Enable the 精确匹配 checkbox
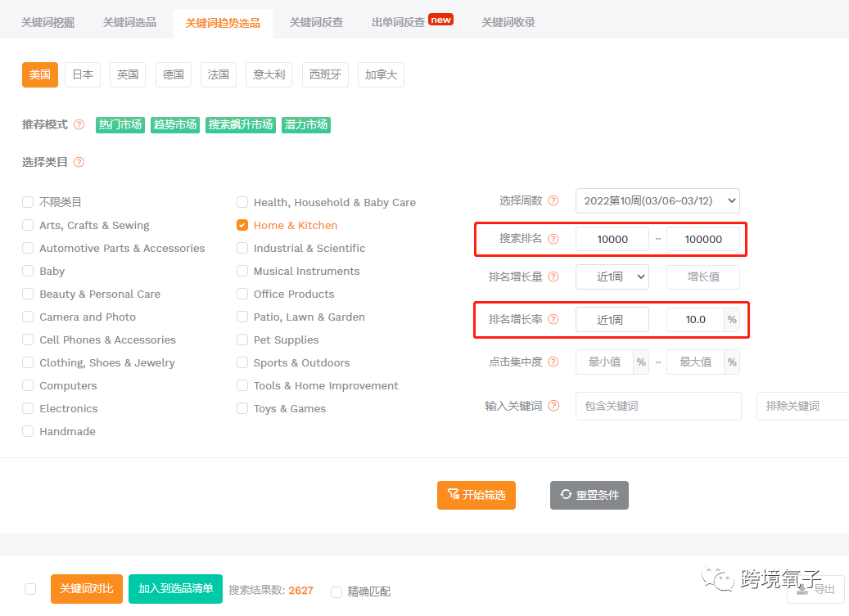 336,592
